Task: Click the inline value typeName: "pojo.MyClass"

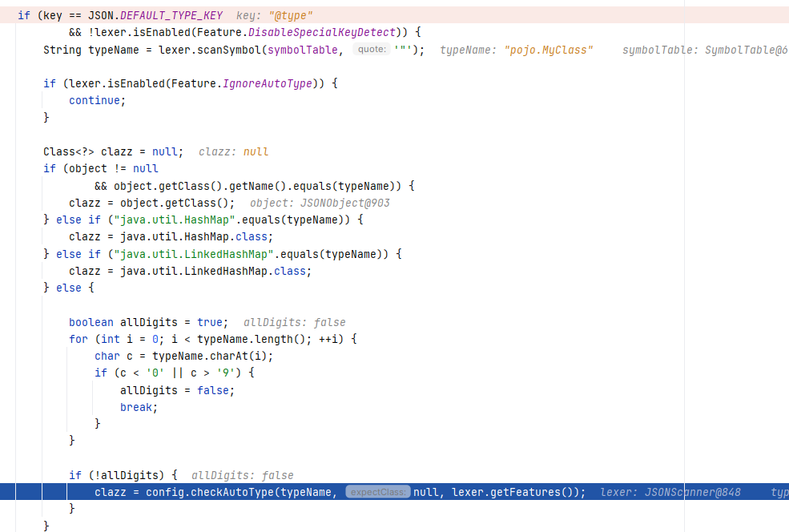Action: tap(517, 50)
